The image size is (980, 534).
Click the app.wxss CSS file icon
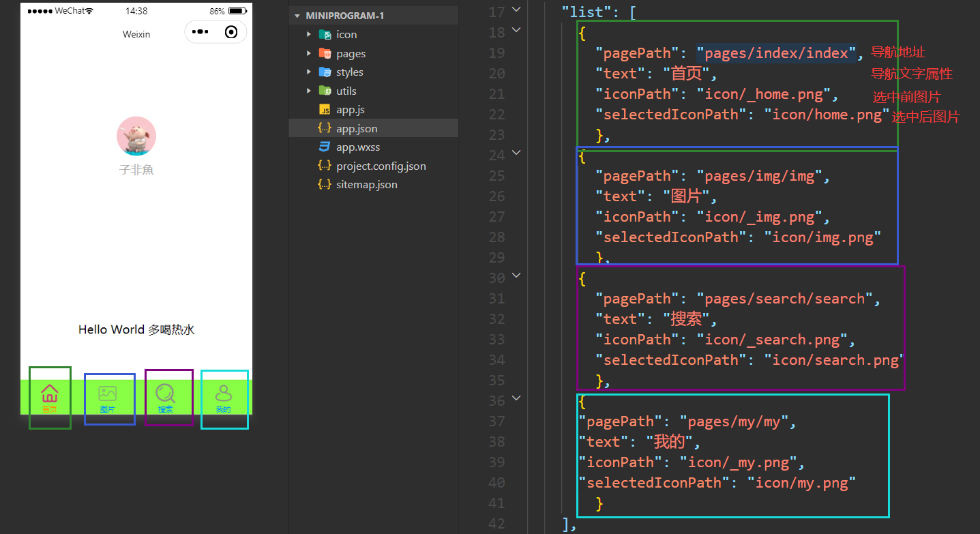pyautogui.click(x=325, y=147)
